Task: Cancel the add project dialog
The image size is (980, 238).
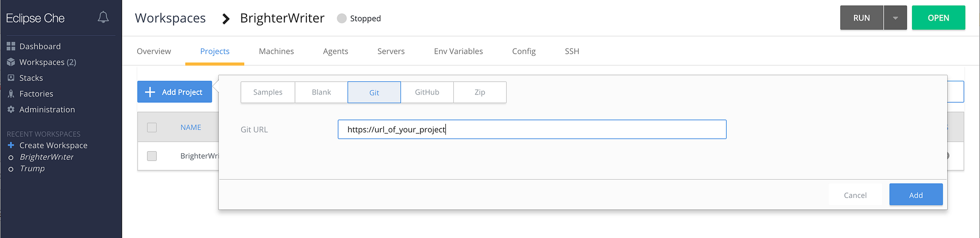Action: tap(855, 195)
